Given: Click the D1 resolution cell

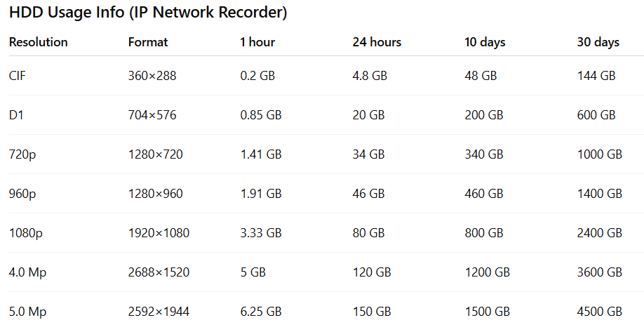Looking at the screenshot, I should [x=16, y=115].
